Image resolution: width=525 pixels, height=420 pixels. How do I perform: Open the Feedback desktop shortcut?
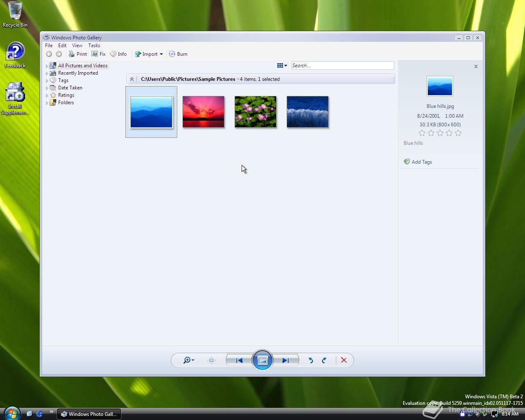15,55
